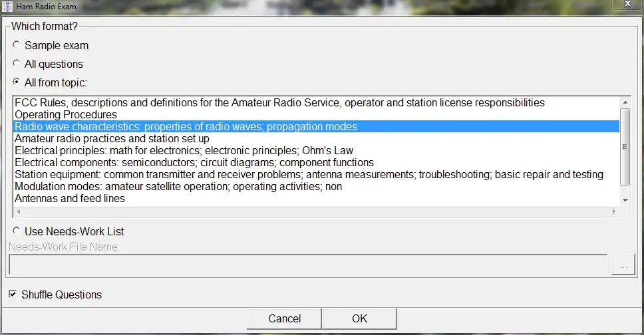Select the Electrical principles topic

317,150
